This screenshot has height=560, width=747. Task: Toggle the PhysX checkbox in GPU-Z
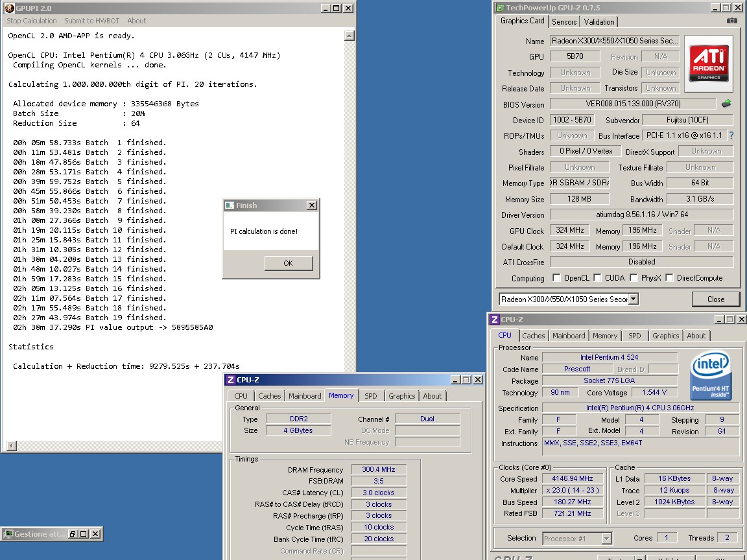[634, 277]
